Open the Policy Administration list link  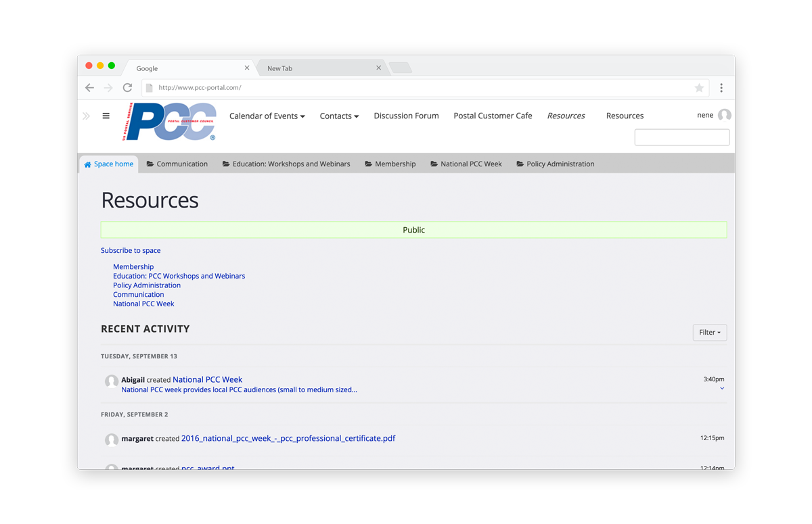[147, 285]
